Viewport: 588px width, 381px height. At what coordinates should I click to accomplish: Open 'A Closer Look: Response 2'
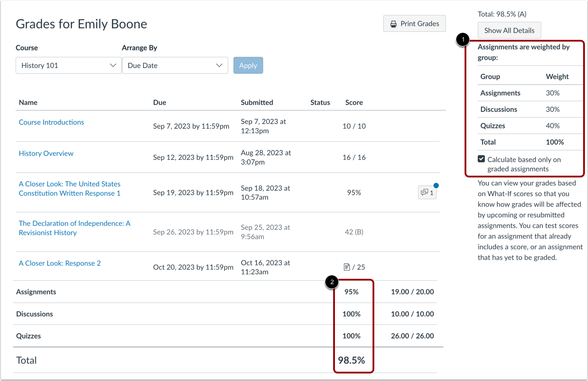[59, 262]
